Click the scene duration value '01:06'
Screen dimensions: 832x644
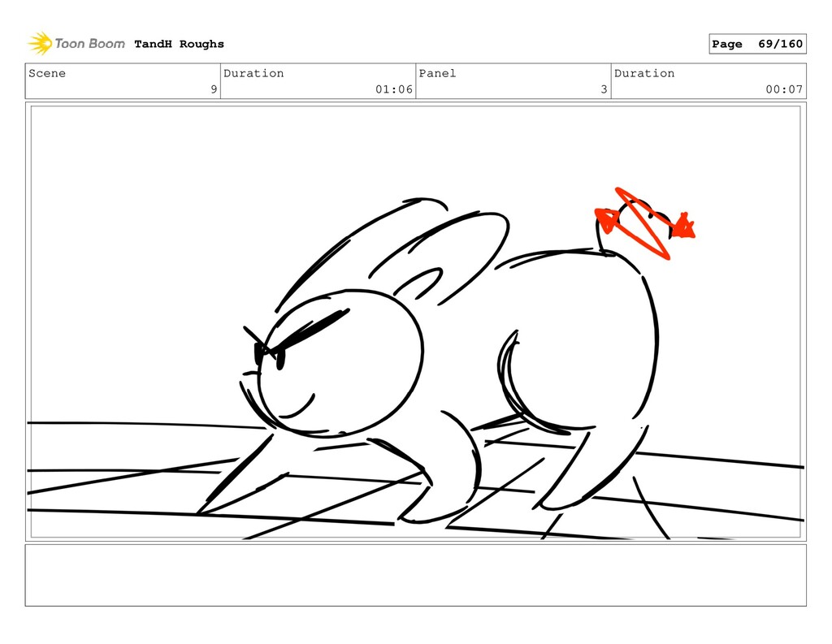[x=394, y=89]
